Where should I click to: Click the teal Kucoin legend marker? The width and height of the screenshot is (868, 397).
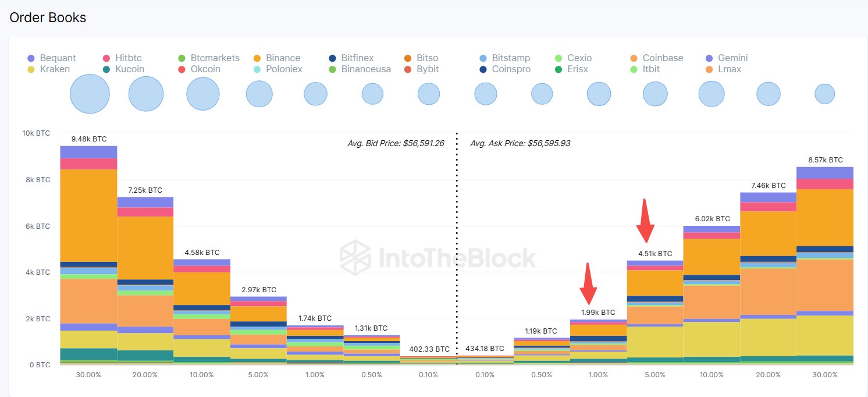(x=106, y=69)
